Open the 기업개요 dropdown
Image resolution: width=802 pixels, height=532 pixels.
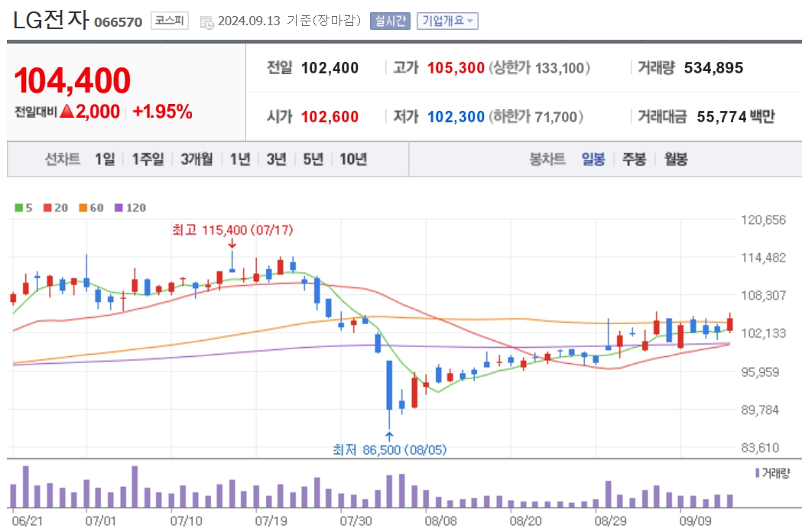click(x=447, y=21)
